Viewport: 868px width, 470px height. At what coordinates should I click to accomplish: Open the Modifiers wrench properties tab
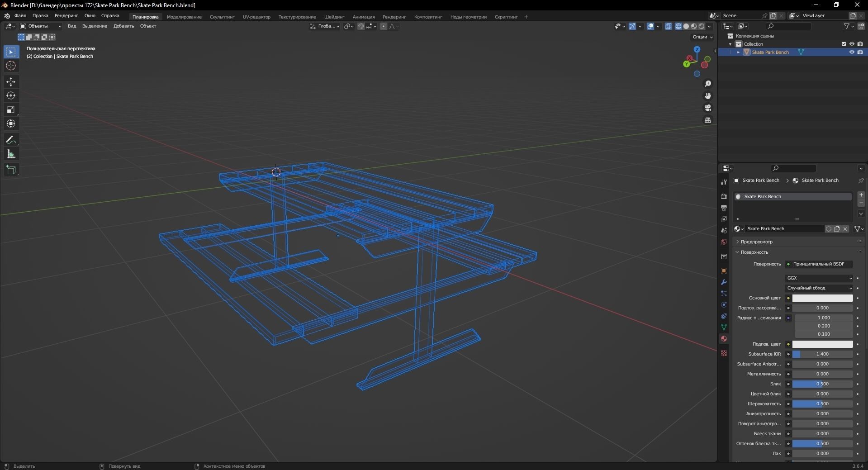(x=724, y=282)
